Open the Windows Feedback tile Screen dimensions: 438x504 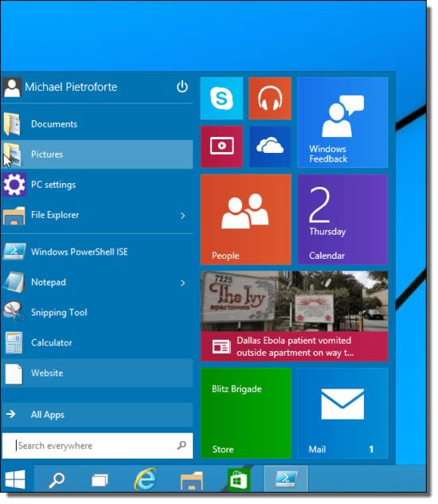click(342, 123)
